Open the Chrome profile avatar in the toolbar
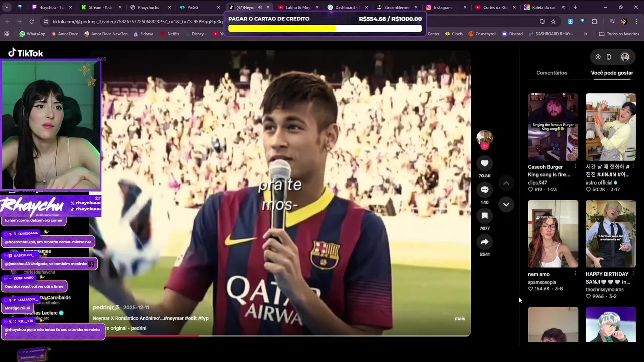This screenshot has height=362, width=644. tap(624, 22)
